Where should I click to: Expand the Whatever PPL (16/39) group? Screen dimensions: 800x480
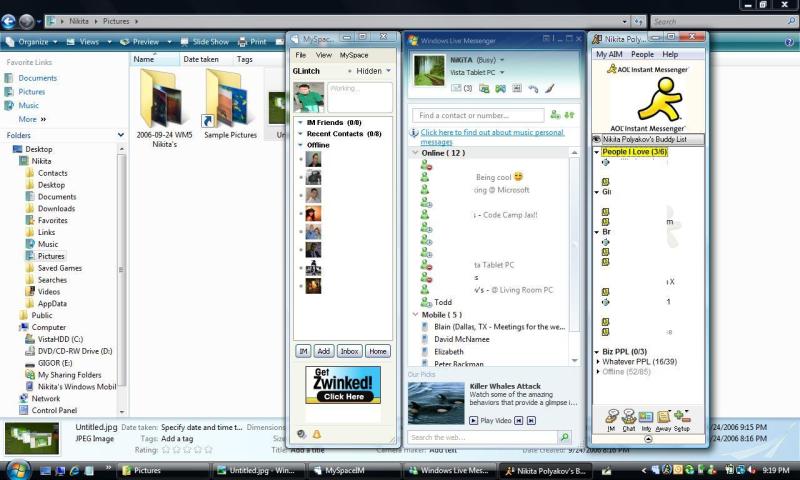597,362
